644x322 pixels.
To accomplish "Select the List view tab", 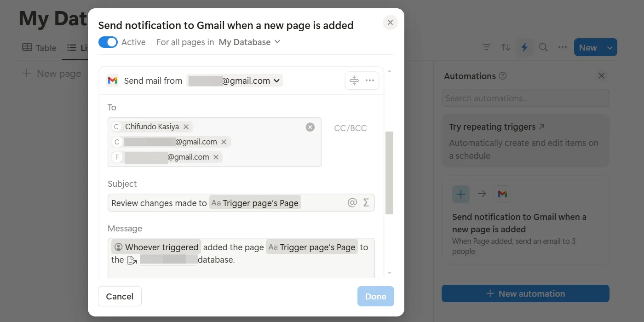I will tap(76, 47).
